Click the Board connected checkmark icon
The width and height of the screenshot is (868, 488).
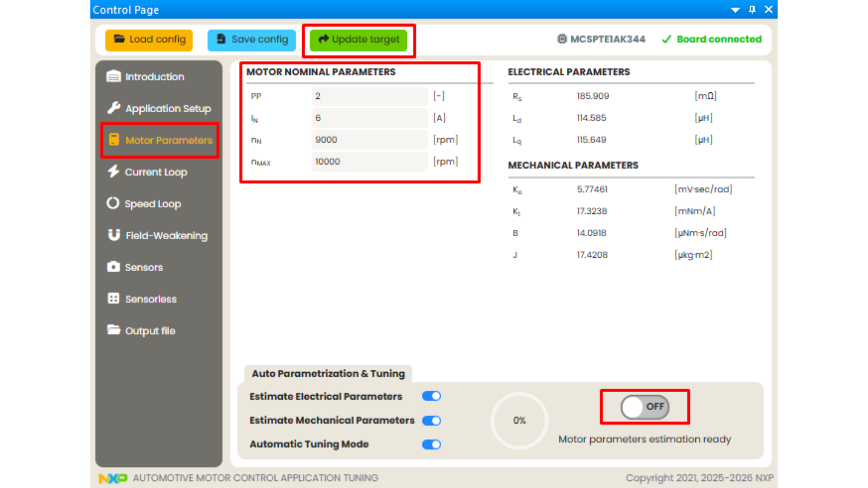[x=666, y=39]
